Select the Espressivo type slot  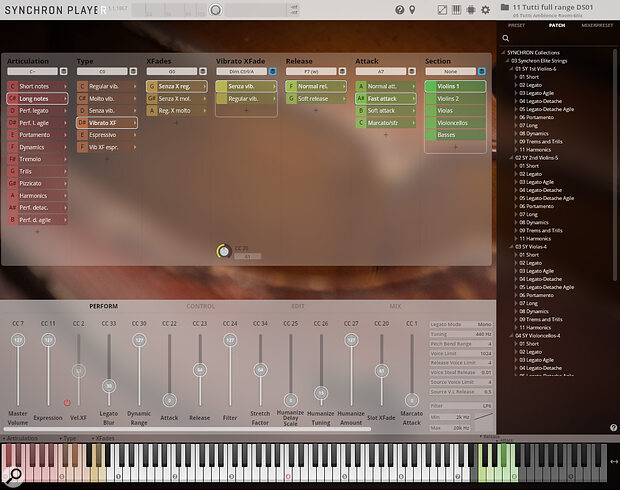(107, 135)
